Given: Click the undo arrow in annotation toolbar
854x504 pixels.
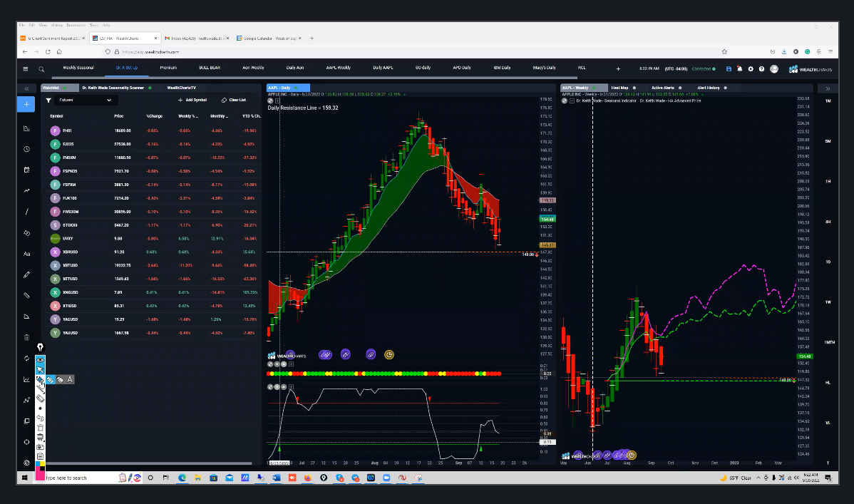Looking at the screenshot, I should coord(41,418).
